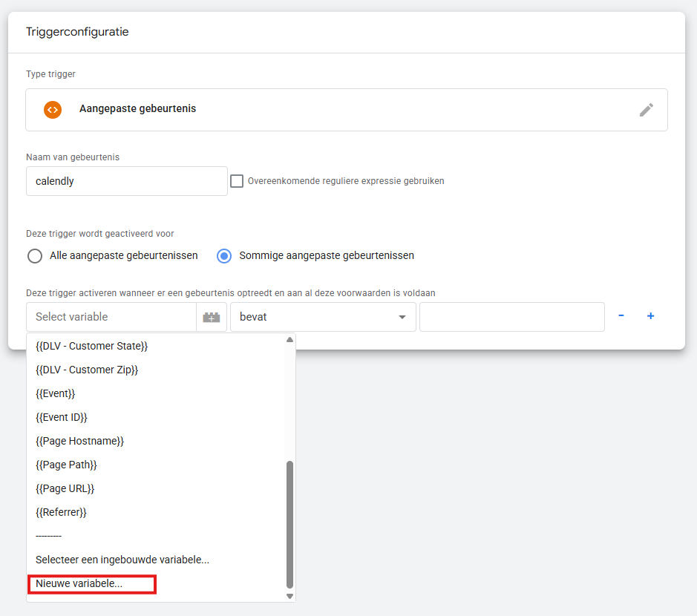Viewport: 697px width, 616px height.
Task: Choose {{Event ID}} from variable list
Action: 62,417
